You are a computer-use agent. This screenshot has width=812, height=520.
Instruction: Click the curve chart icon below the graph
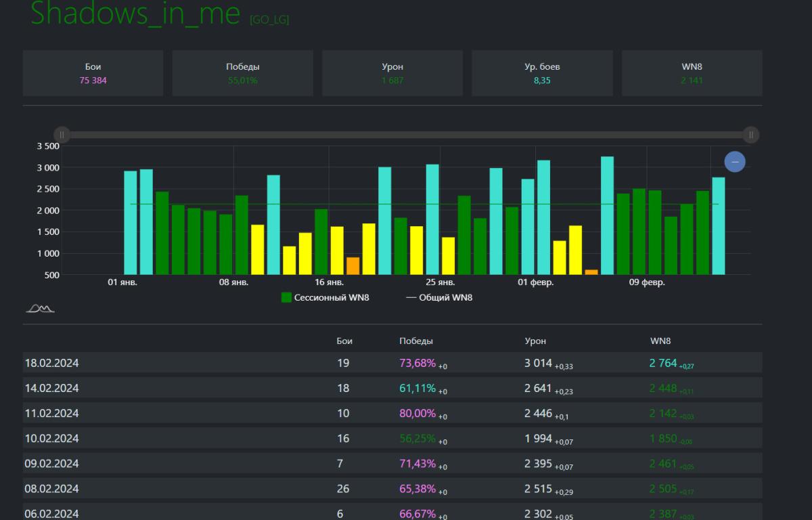coord(40,309)
